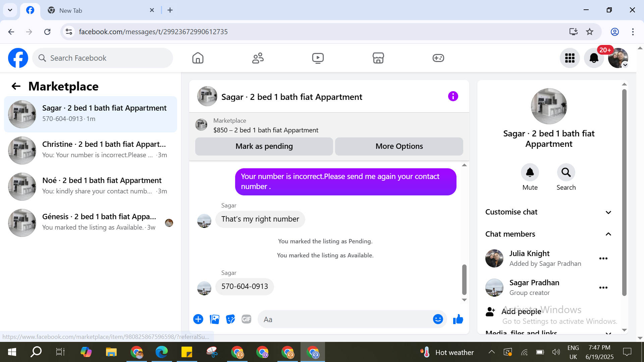
Task: Expand Media, files and links section
Action: click(549, 333)
